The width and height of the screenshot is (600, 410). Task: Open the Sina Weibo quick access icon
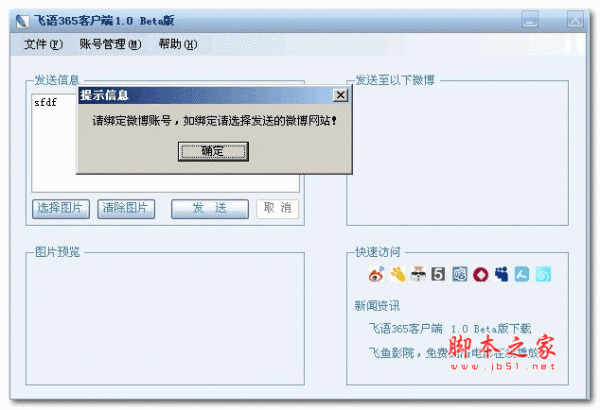[377, 274]
